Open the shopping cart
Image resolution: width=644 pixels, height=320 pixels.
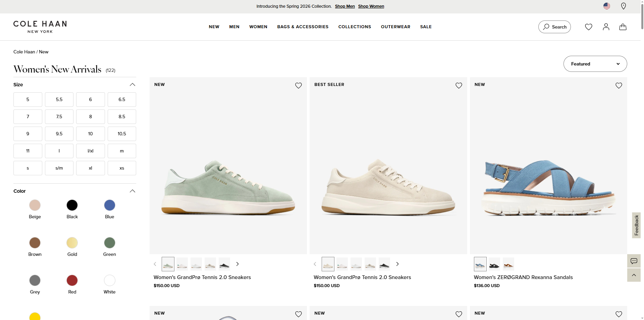click(623, 27)
